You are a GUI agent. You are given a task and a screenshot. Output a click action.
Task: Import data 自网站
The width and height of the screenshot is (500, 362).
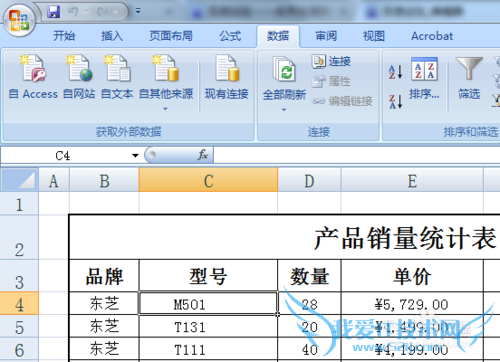point(79,77)
